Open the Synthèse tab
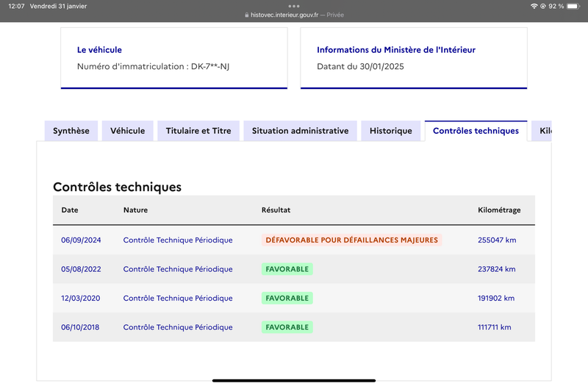 (x=71, y=131)
